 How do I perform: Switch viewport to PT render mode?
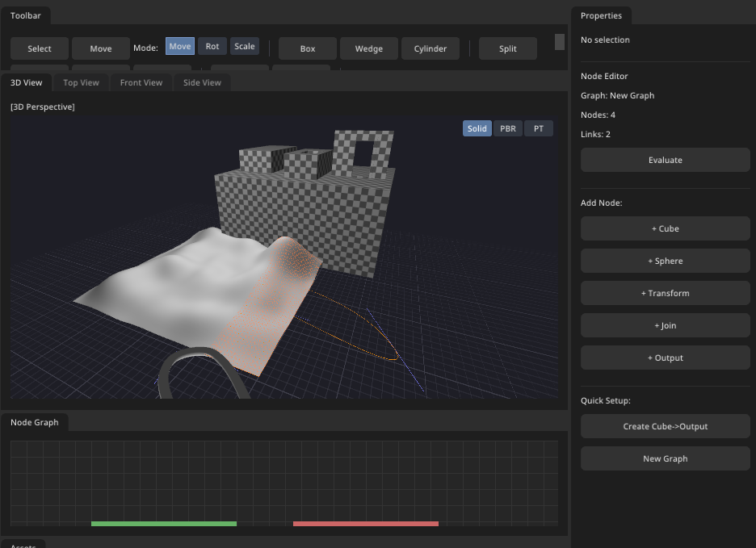pos(539,128)
